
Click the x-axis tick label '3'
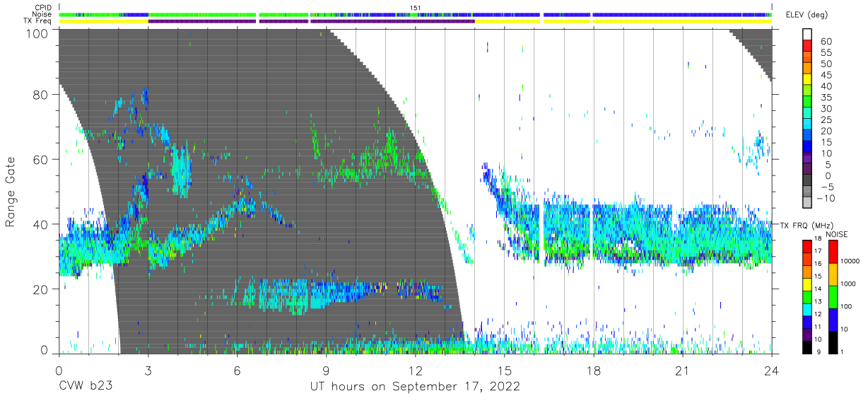[x=148, y=371]
